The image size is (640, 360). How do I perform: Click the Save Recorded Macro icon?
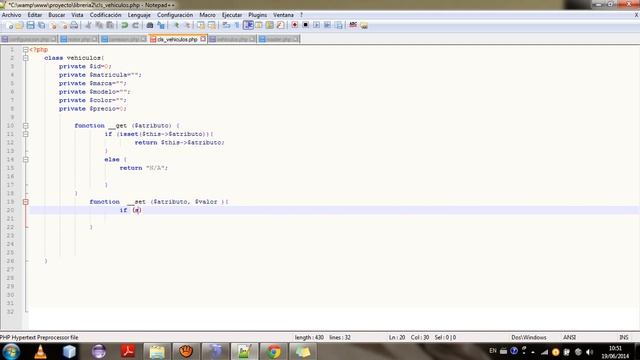[339, 25]
